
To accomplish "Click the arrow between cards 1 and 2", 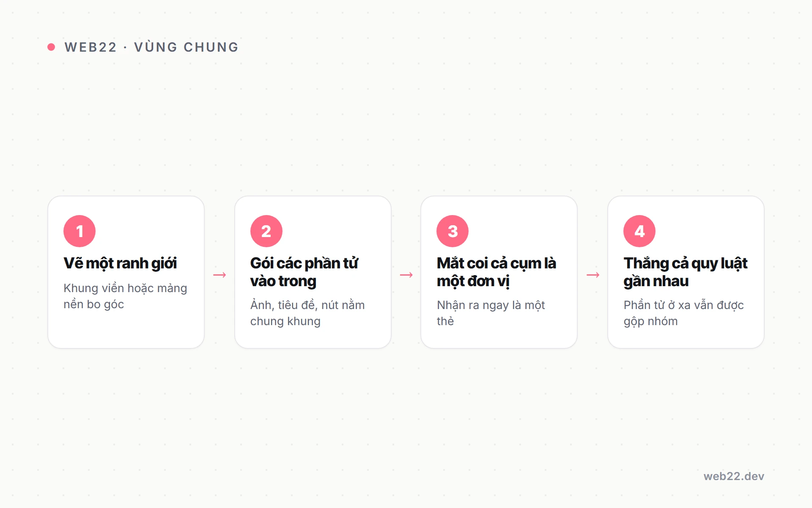I will point(219,275).
